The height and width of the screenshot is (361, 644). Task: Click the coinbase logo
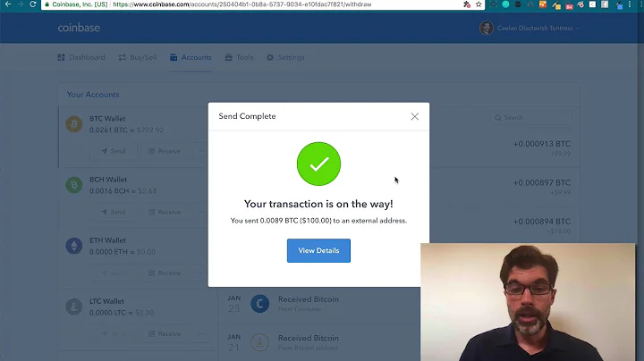pos(79,28)
